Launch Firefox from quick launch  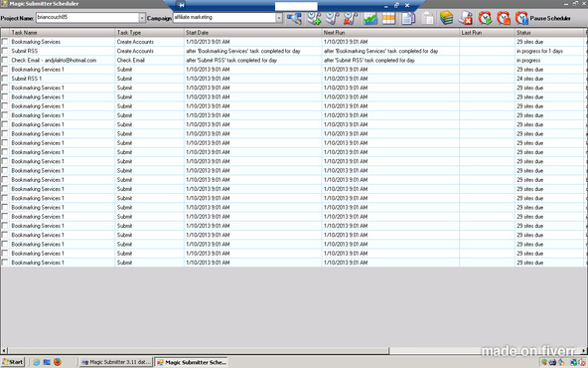click(58, 362)
